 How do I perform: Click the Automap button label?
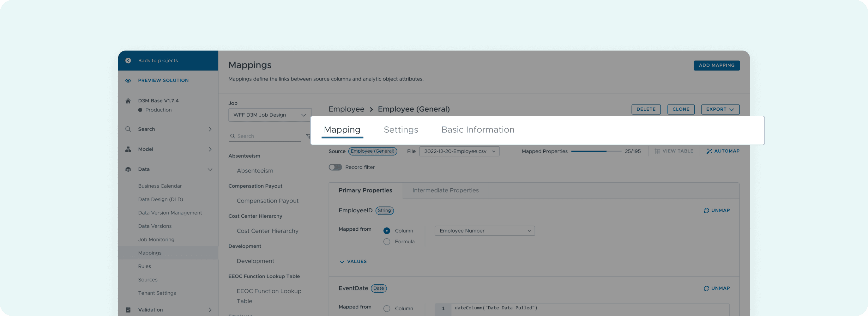[x=727, y=151]
